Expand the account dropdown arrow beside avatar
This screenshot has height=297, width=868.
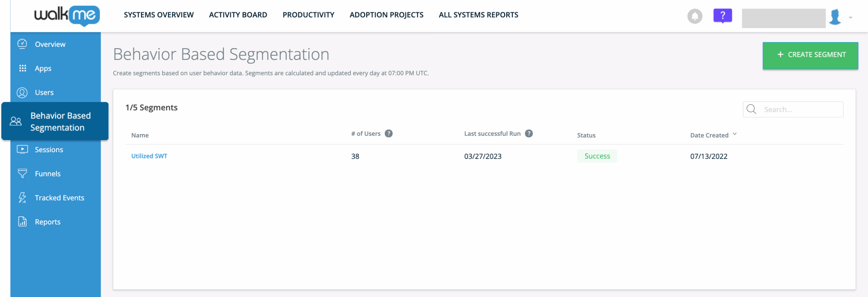850,18
